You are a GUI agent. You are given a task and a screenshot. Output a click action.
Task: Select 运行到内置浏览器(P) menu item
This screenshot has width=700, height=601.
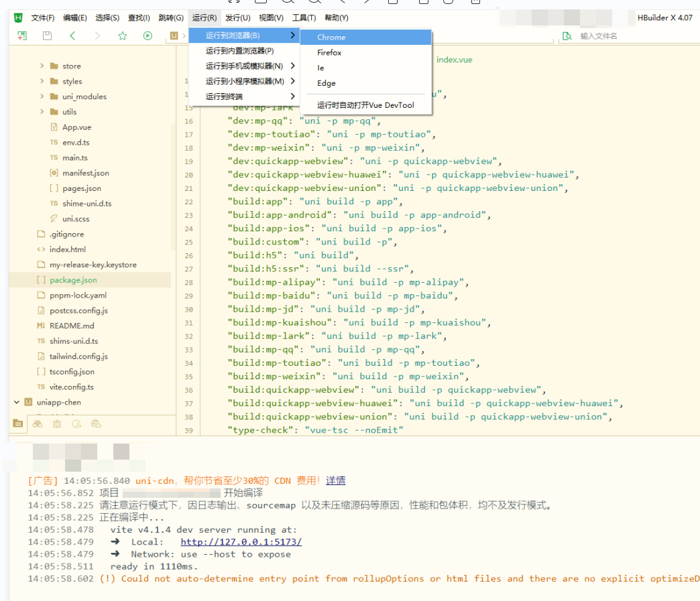pyautogui.click(x=243, y=51)
